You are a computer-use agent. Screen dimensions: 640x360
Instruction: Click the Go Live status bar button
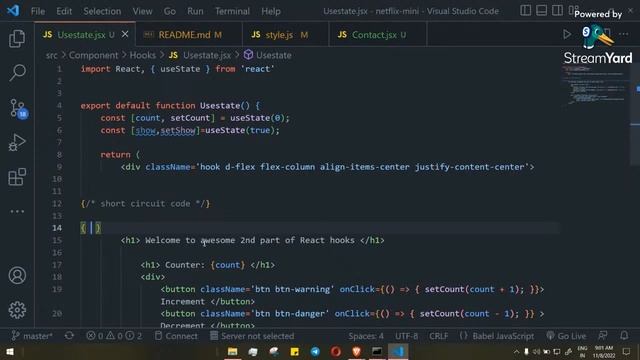pos(567,336)
